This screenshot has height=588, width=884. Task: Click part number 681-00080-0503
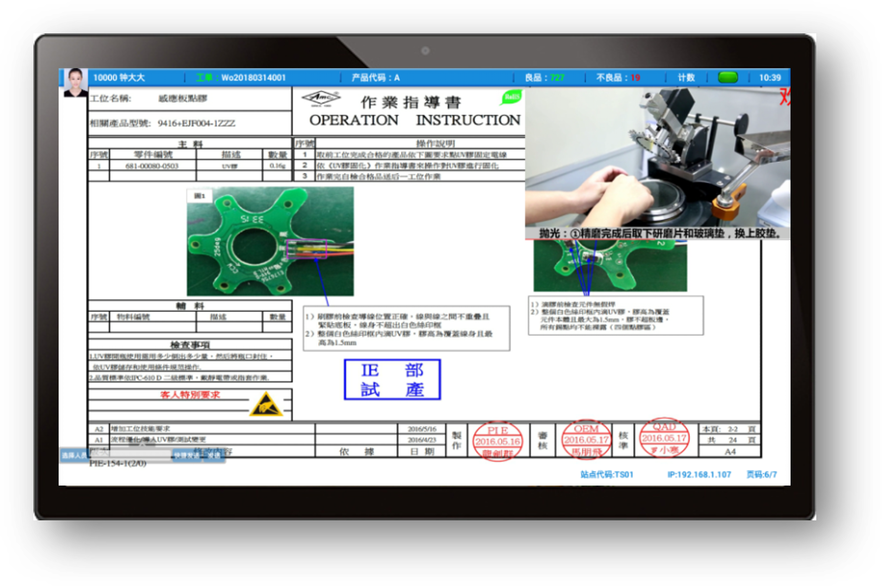tap(152, 166)
